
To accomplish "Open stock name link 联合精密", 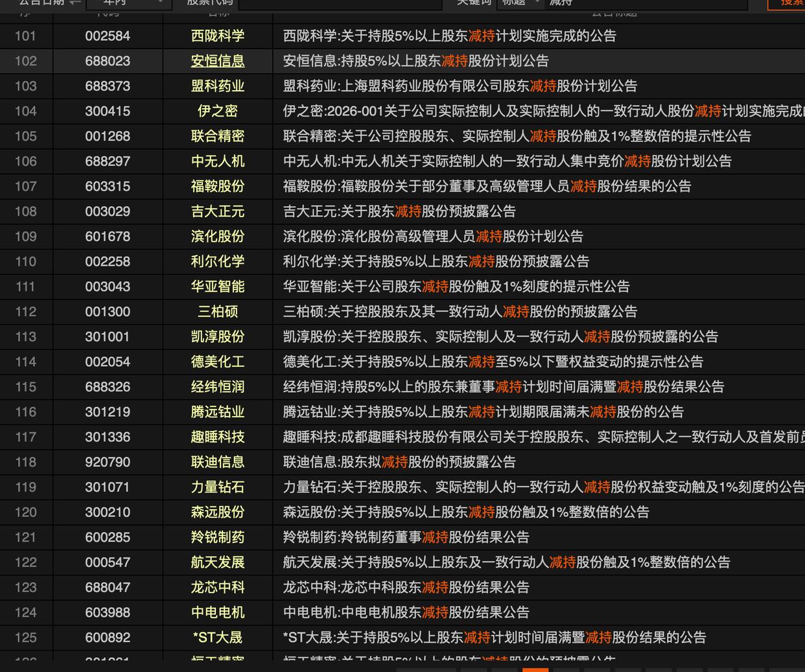I will tap(218, 136).
